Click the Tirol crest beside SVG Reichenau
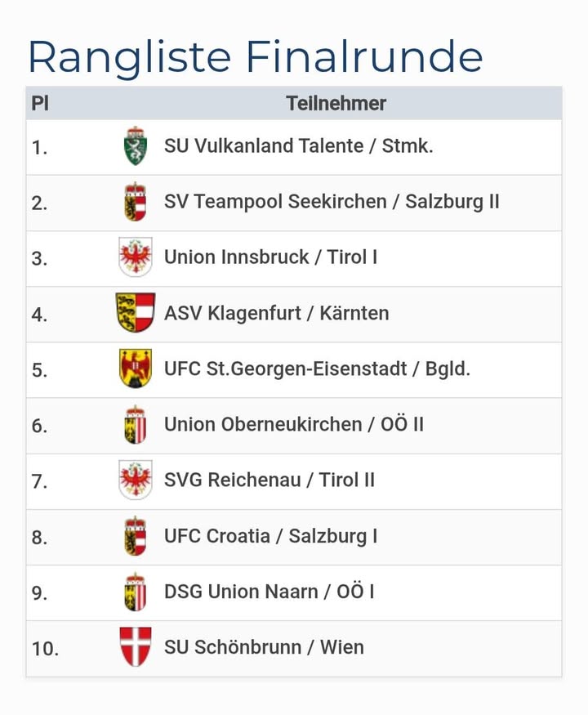The height and width of the screenshot is (715, 588). [x=135, y=480]
